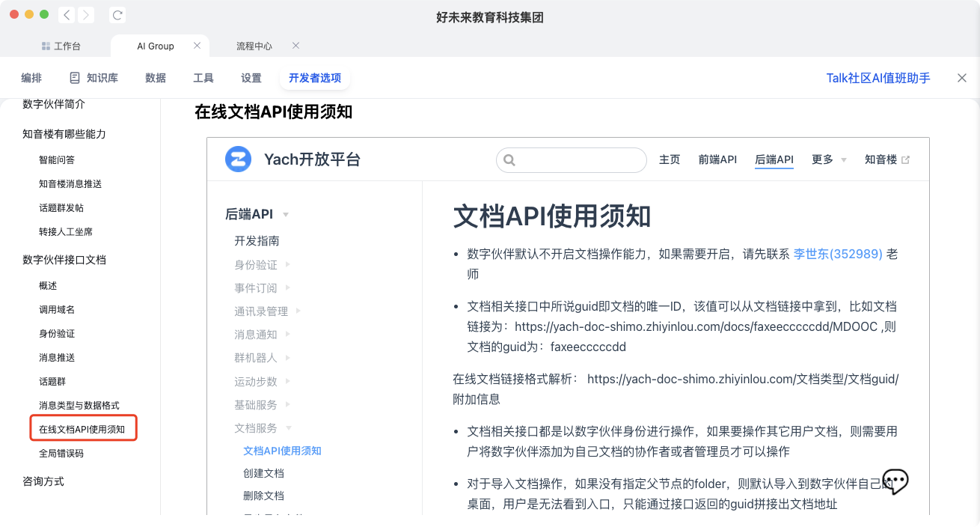Open the 全局错误码 sidebar entry

(61, 453)
